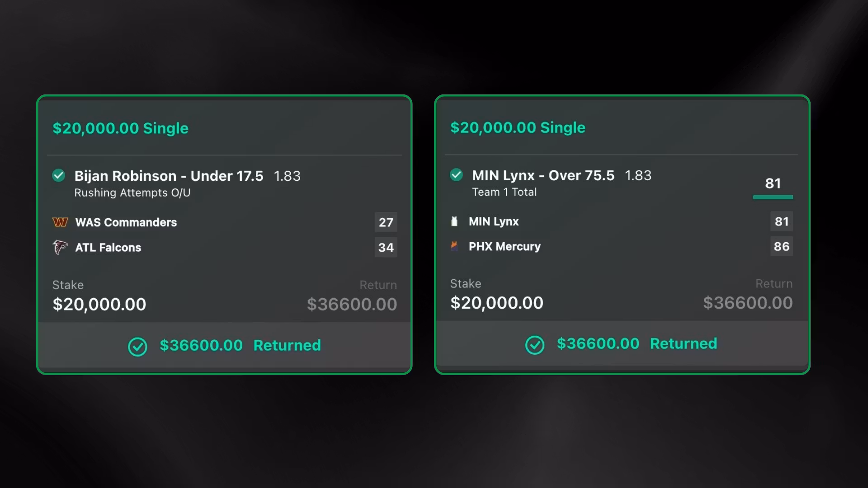
Task: Click the Atlanta Falcons team logo
Action: (60, 247)
